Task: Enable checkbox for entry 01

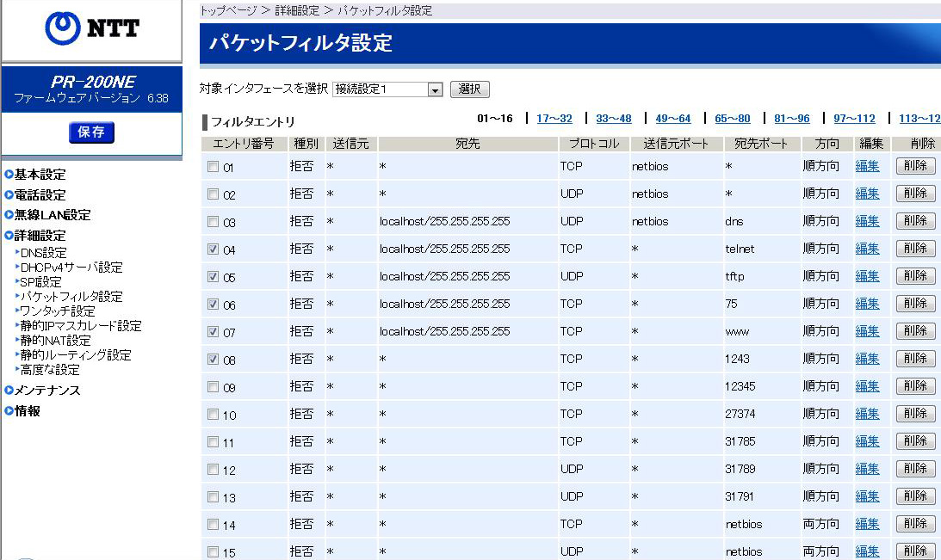Action: coord(214,167)
